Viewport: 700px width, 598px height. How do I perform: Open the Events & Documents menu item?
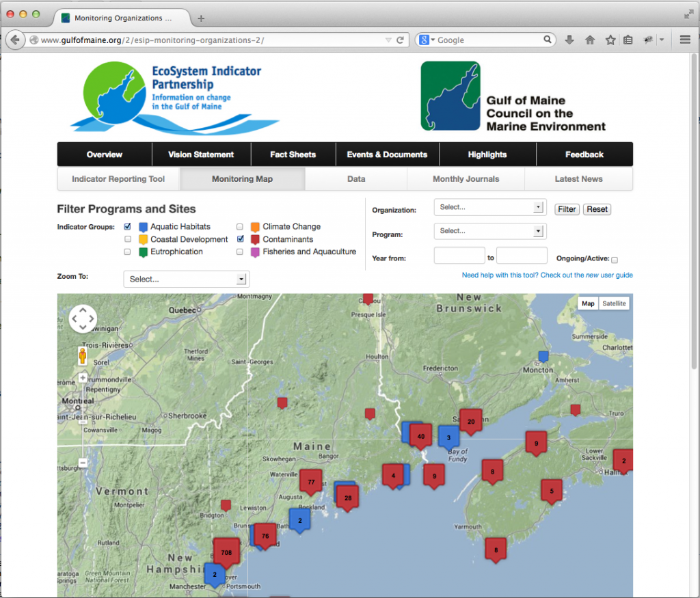click(387, 154)
